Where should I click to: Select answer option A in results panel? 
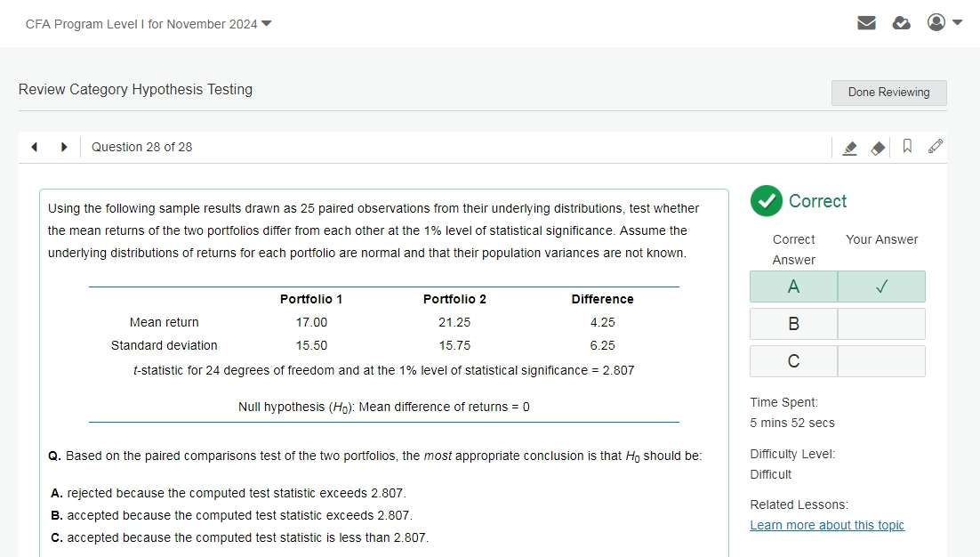(x=793, y=287)
